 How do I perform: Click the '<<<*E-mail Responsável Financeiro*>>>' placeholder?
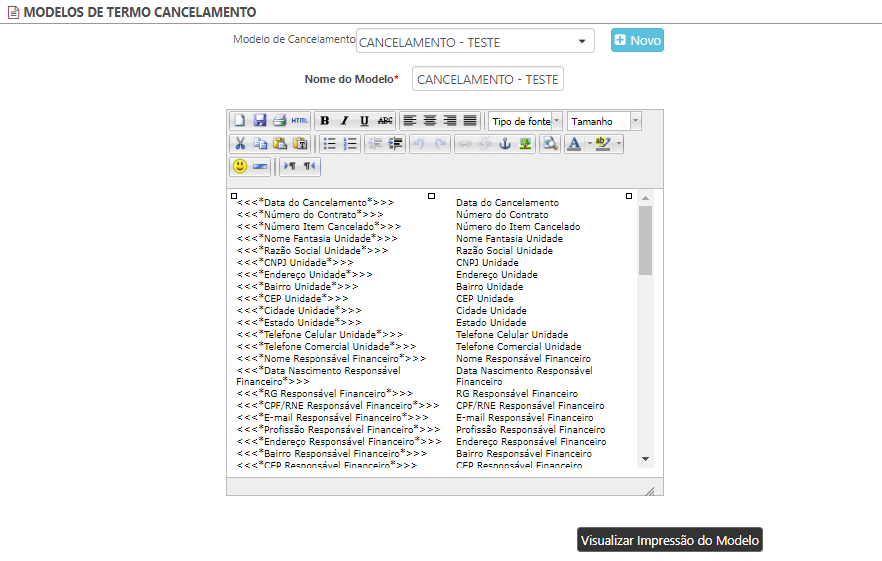pyautogui.click(x=332, y=418)
